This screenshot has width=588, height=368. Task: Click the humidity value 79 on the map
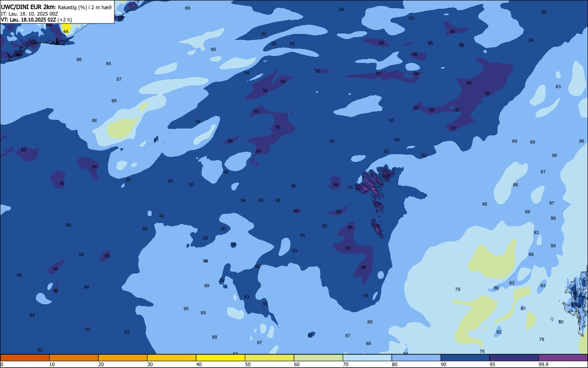[x=458, y=290]
